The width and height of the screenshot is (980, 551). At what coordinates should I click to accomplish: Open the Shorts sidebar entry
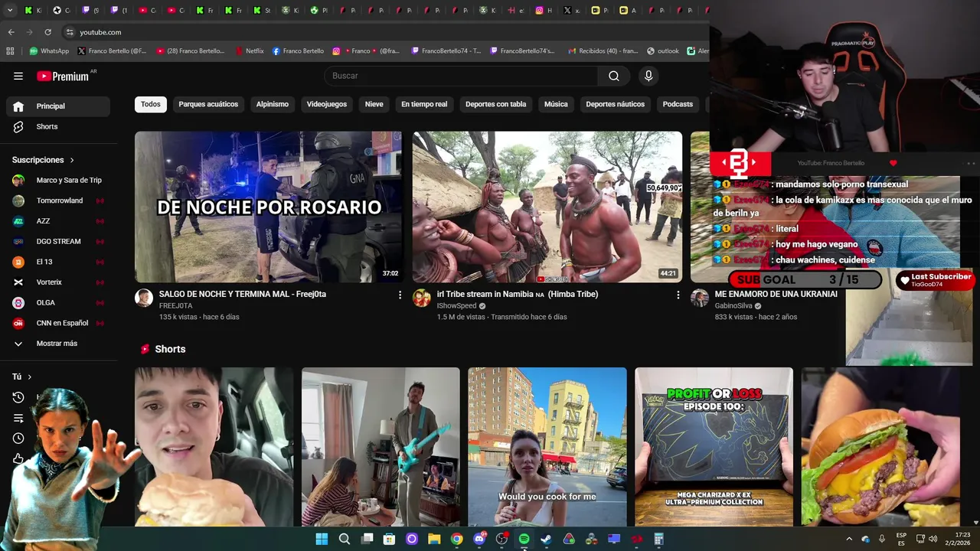[58, 126]
